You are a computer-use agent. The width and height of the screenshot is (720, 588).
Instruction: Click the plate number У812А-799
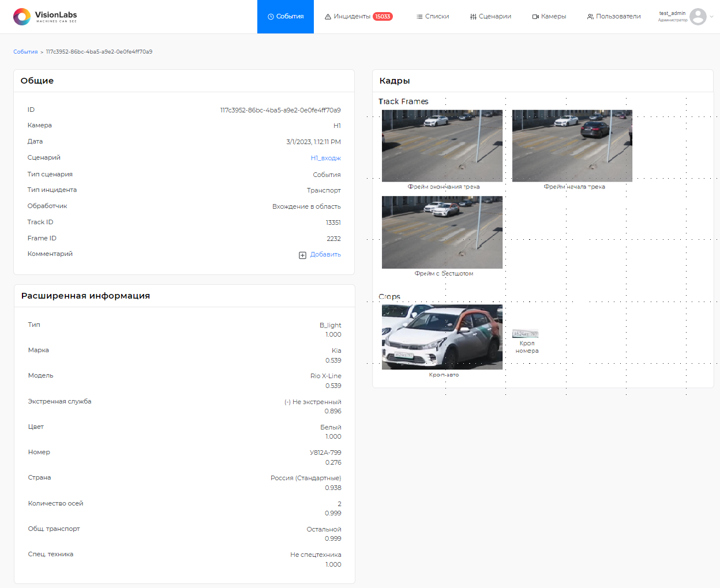[325, 453]
